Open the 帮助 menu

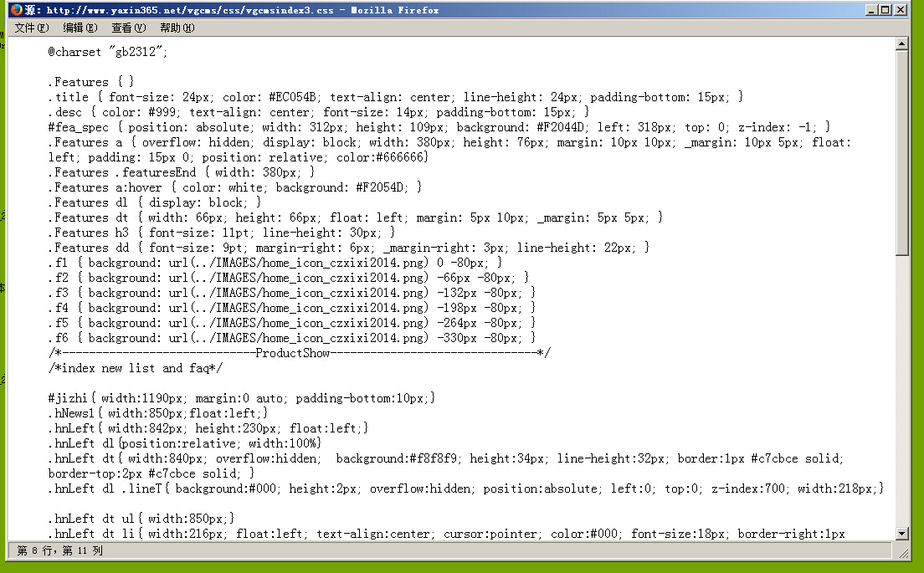pos(177,28)
